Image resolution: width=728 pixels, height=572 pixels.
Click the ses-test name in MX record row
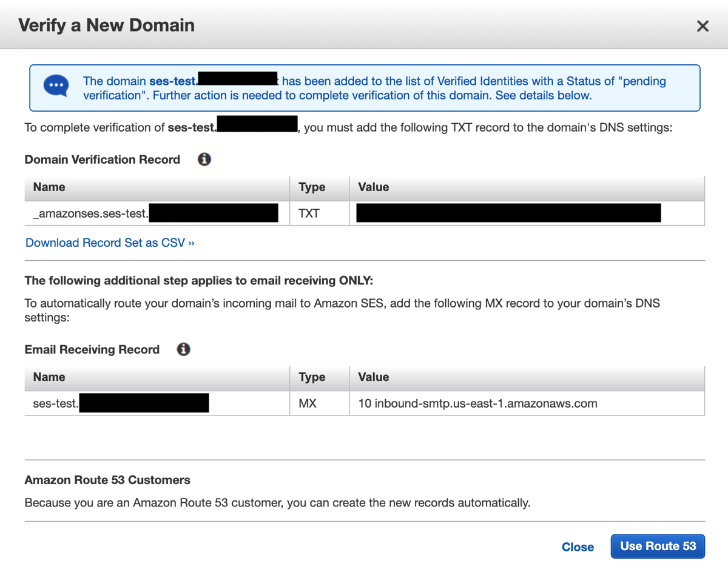coord(55,403)
